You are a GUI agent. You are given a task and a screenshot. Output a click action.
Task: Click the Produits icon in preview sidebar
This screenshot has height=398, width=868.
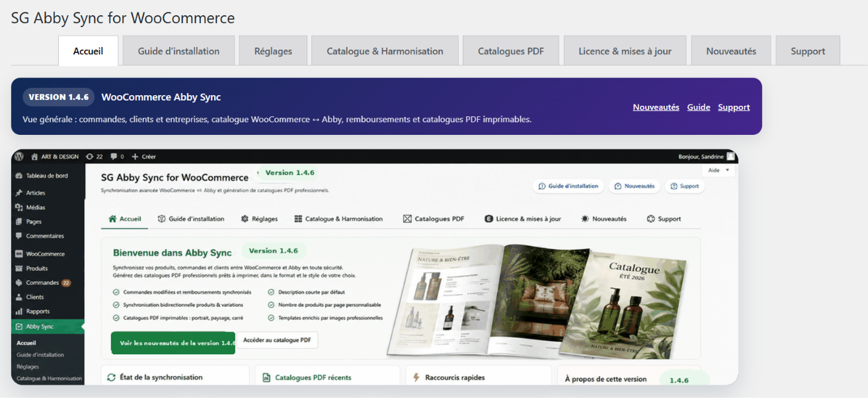point(19,268)
